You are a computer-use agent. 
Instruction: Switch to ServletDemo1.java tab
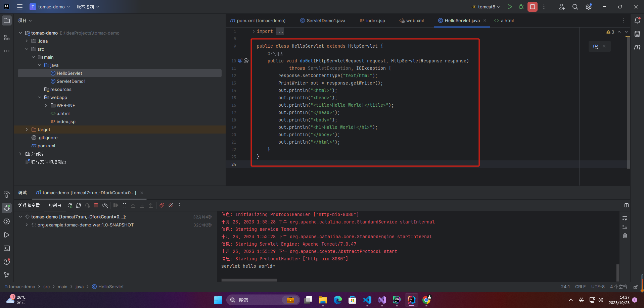323,20
